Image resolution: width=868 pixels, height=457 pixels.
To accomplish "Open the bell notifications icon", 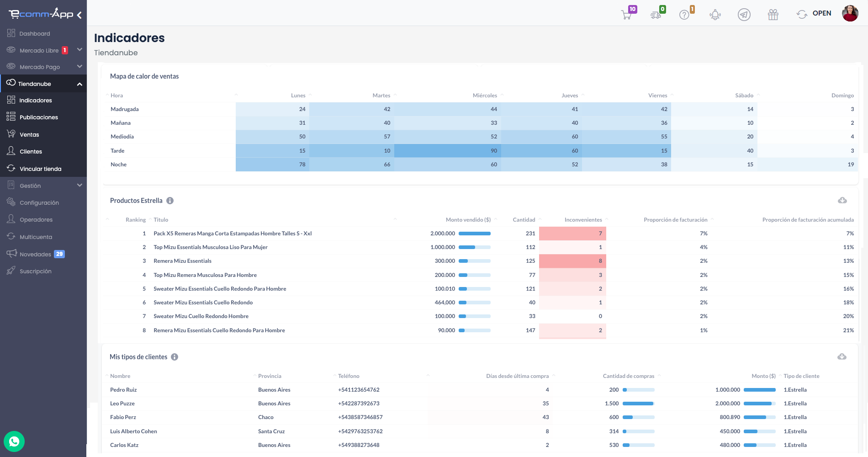I will [x=715, y=15].
